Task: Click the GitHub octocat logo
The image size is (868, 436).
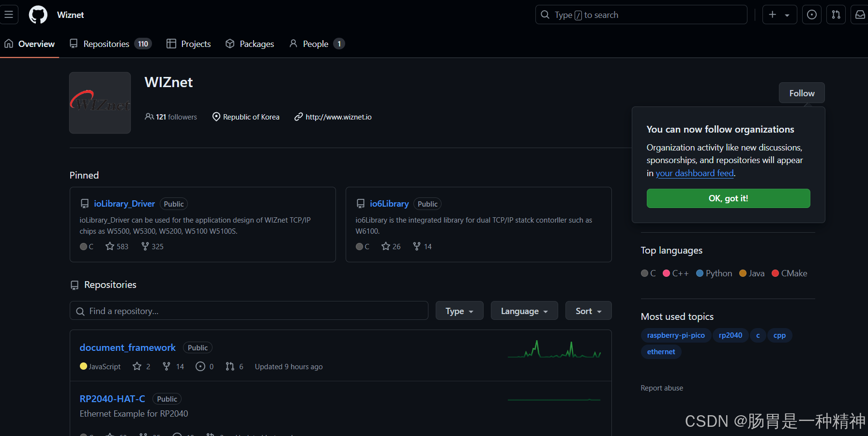Action: coord(38,15)
